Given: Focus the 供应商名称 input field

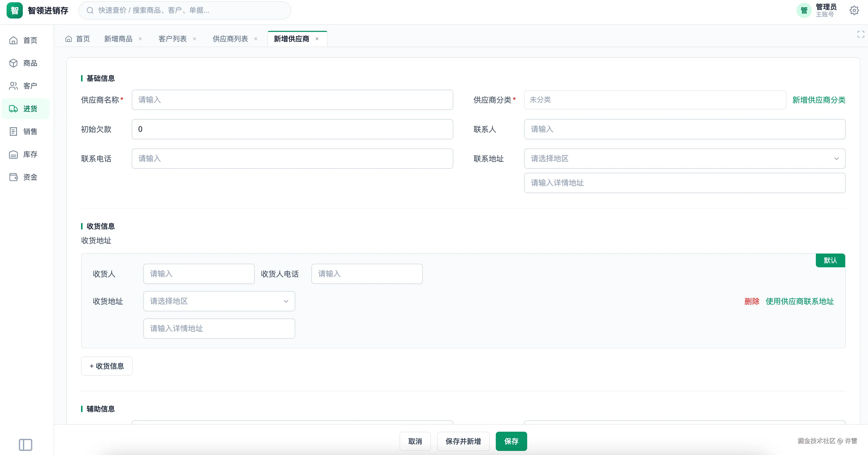Looking at the screenshot, I should click(292, 100).
